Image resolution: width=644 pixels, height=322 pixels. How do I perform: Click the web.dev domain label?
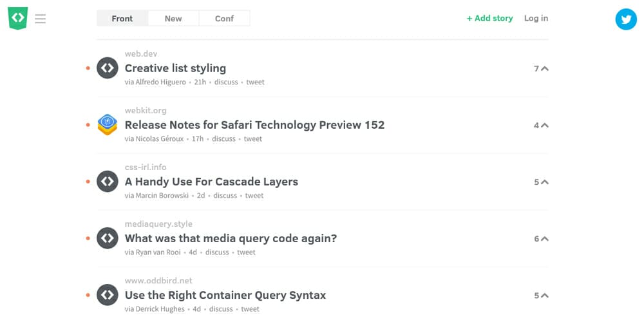point(141,54)
